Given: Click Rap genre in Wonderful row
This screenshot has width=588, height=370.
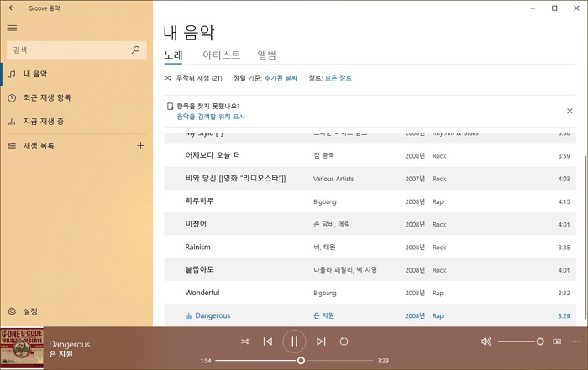Looking at the screenshot, I should tap(438, 293).
